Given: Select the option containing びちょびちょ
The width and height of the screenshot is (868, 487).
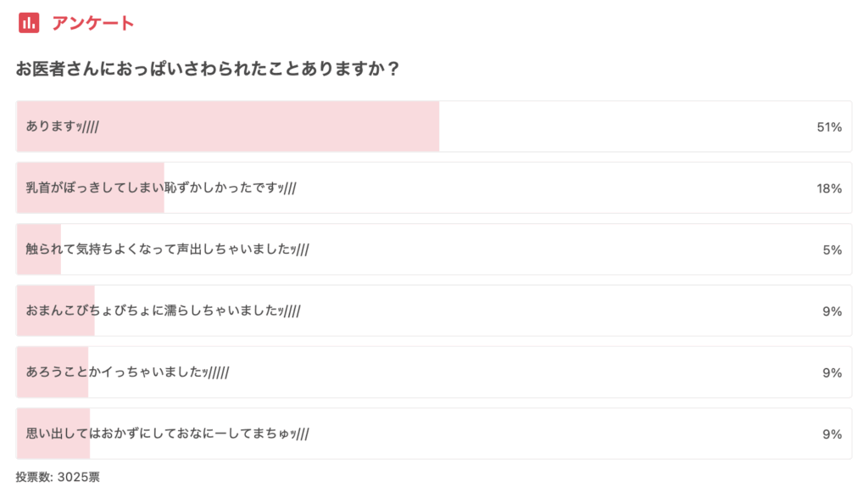Looking at the screenshot, I should 434,311.
